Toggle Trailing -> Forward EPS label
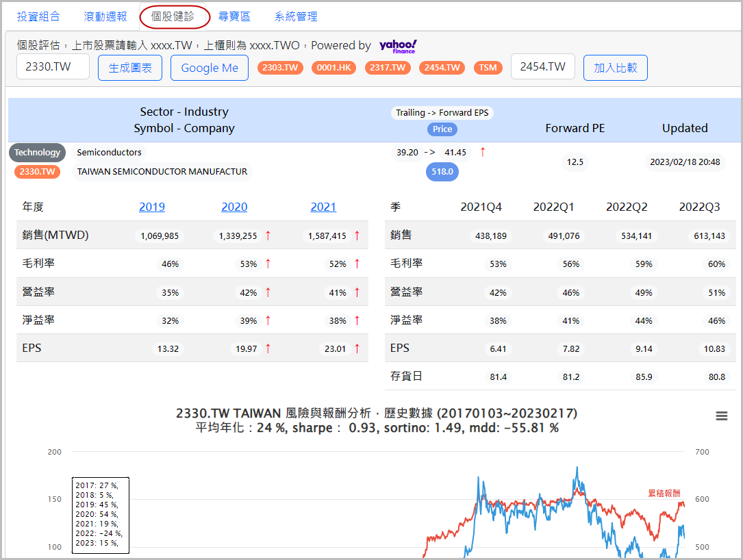 click(442, 112)
